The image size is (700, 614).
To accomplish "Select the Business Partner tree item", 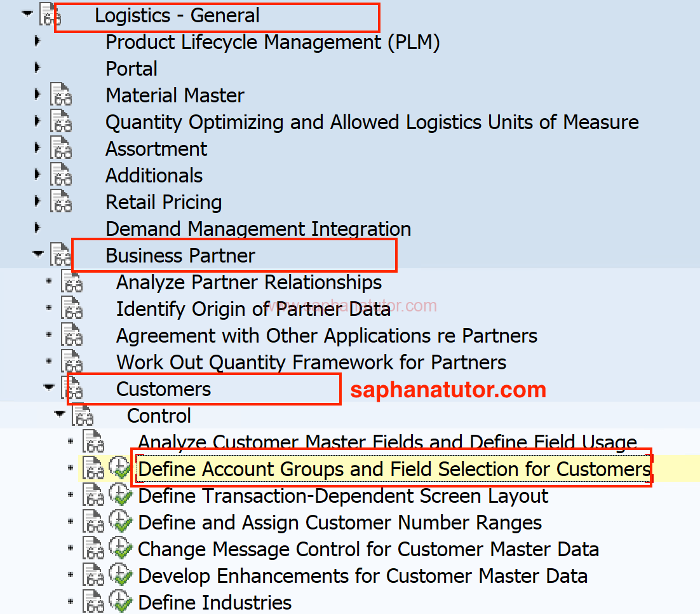I will pyautogui.click(x=180, y=256).
